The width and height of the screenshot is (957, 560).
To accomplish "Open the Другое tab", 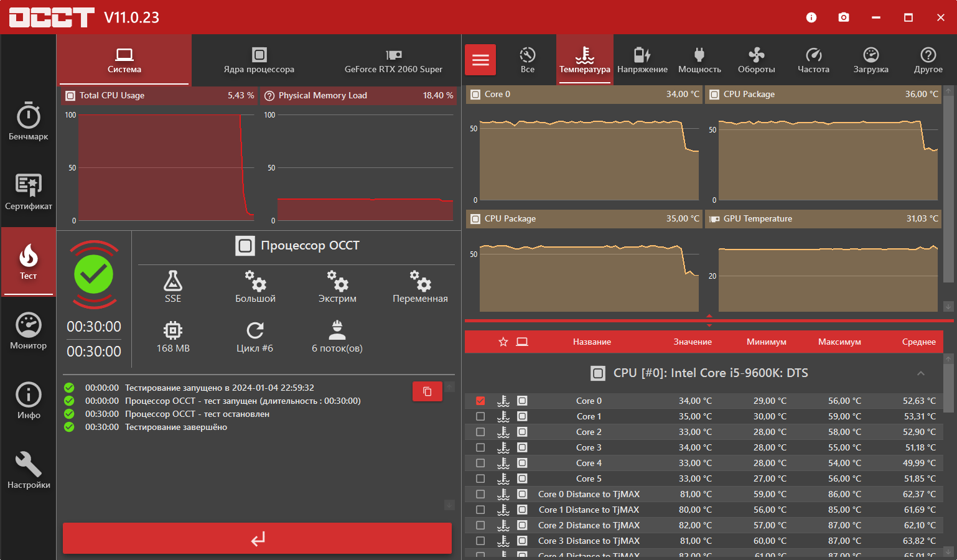I will tap(928, 60).
